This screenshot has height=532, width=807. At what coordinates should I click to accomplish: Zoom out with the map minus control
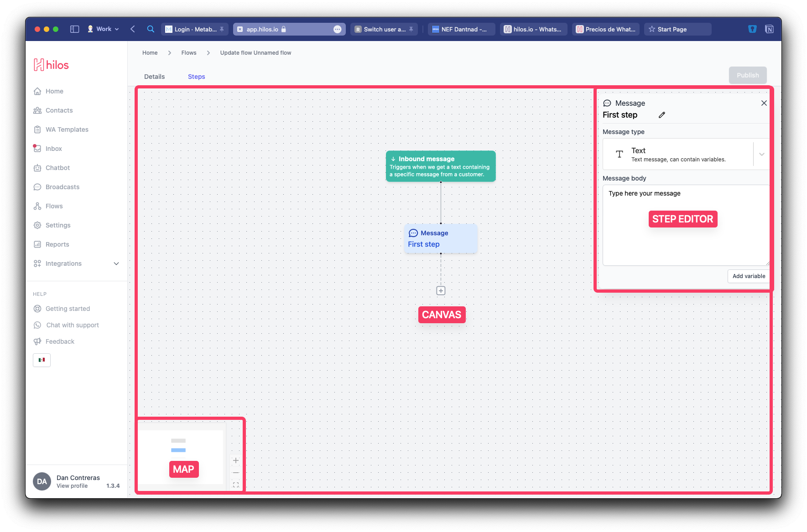coord(236,473)
